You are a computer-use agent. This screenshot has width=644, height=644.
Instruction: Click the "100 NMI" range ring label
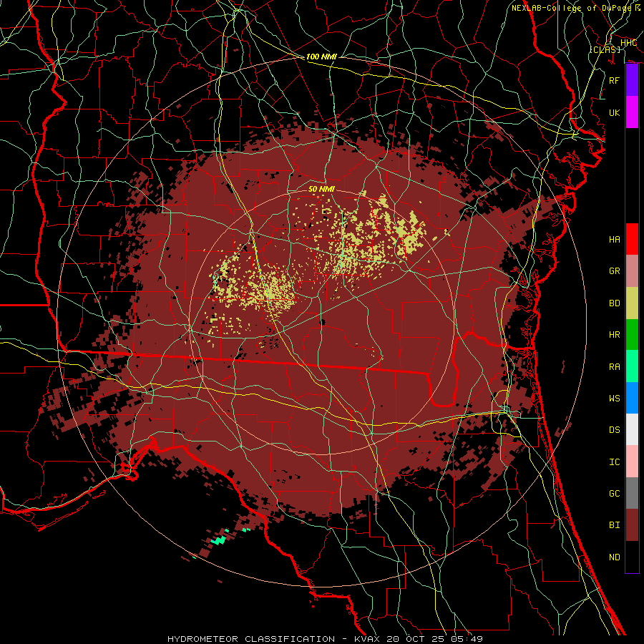[x=321, y=57]
